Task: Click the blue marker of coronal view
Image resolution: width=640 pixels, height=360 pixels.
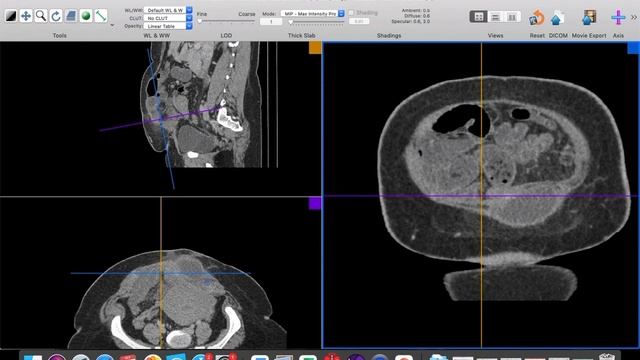Action: pyautogui.click(x=633, y=48)
